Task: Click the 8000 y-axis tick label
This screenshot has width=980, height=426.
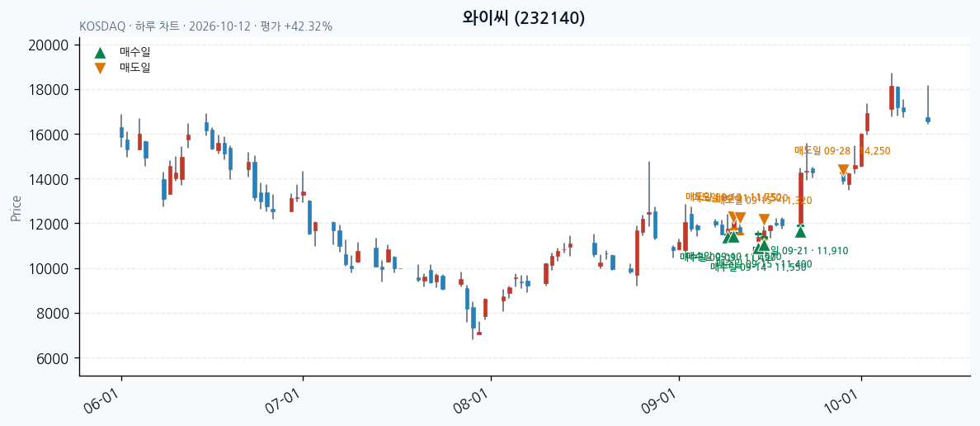Action: pyautogui.click(x=52, y=314)
